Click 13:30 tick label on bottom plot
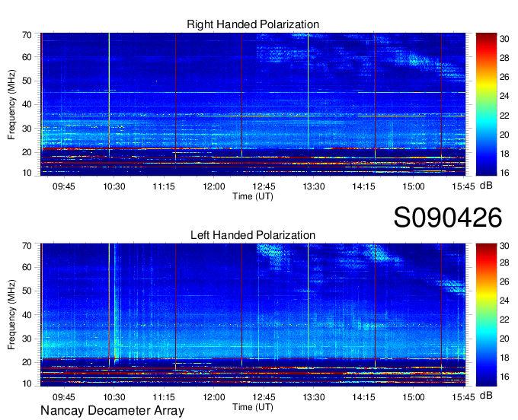Image resolution: width=518 pixels, height=420 pixels. pos(314,397)
